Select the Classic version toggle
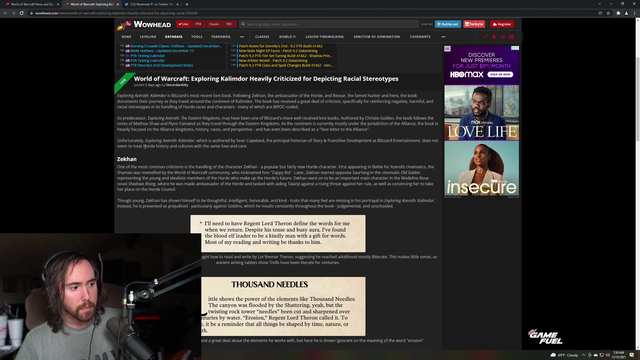The image size is (640, 360). pos(214,24)
